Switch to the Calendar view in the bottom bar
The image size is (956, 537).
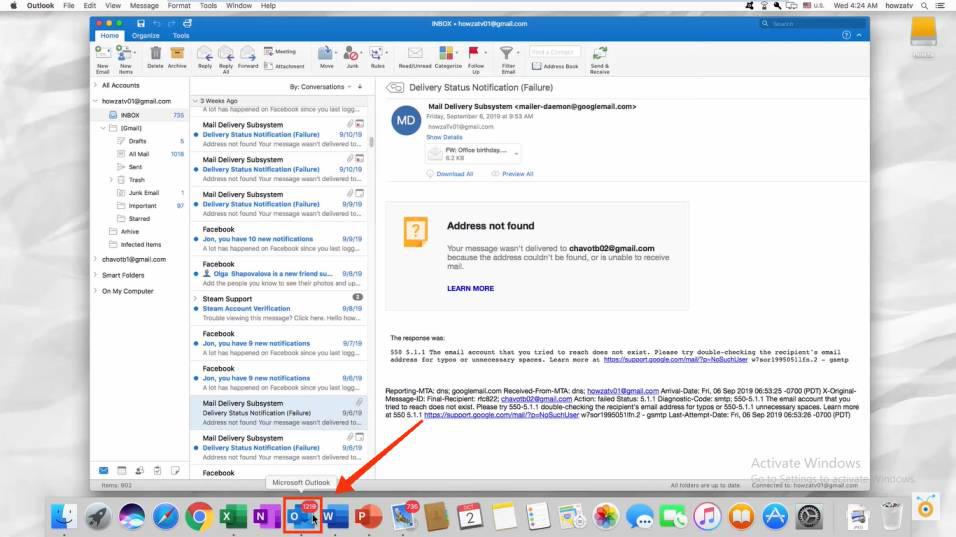122,471
